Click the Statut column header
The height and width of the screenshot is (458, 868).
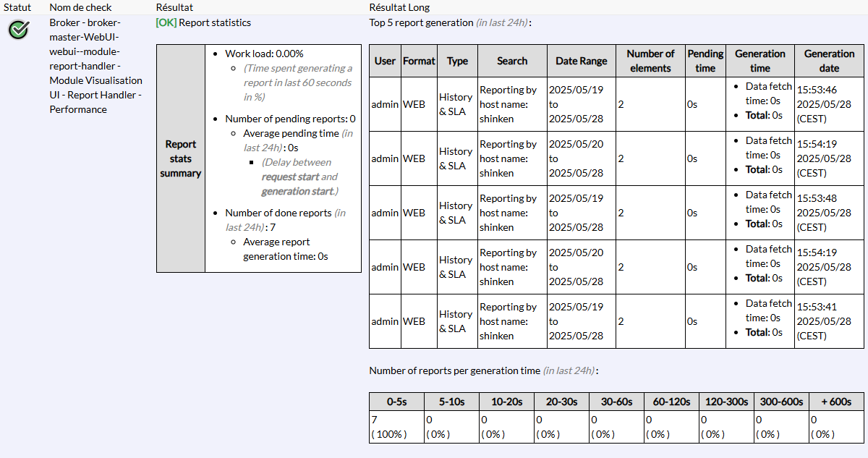(17, 7)
